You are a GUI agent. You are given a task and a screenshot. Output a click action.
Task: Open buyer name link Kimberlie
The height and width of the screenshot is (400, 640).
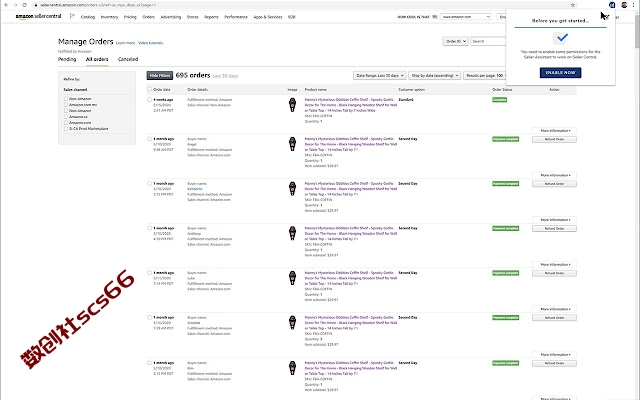tap(195, 189)
